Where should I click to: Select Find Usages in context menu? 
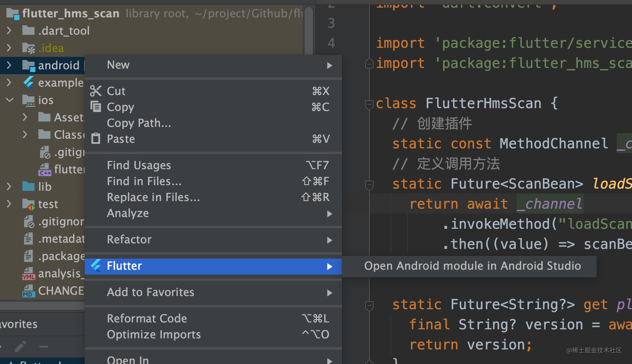click(x=213, y=165)
